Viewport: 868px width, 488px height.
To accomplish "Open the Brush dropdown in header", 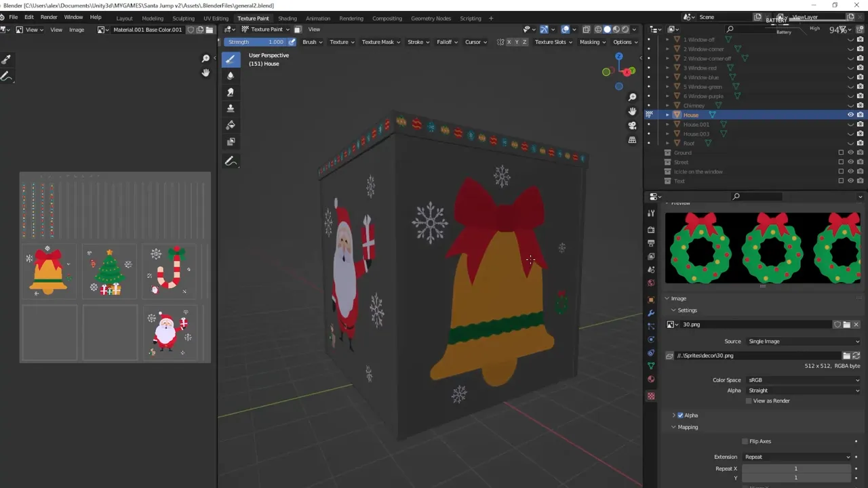I will point(312,42).
